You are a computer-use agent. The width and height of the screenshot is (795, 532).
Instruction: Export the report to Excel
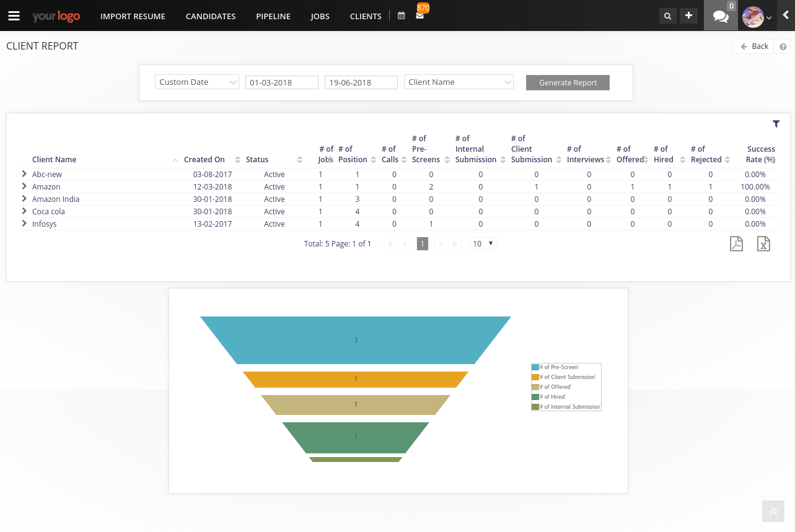[763, 243]
